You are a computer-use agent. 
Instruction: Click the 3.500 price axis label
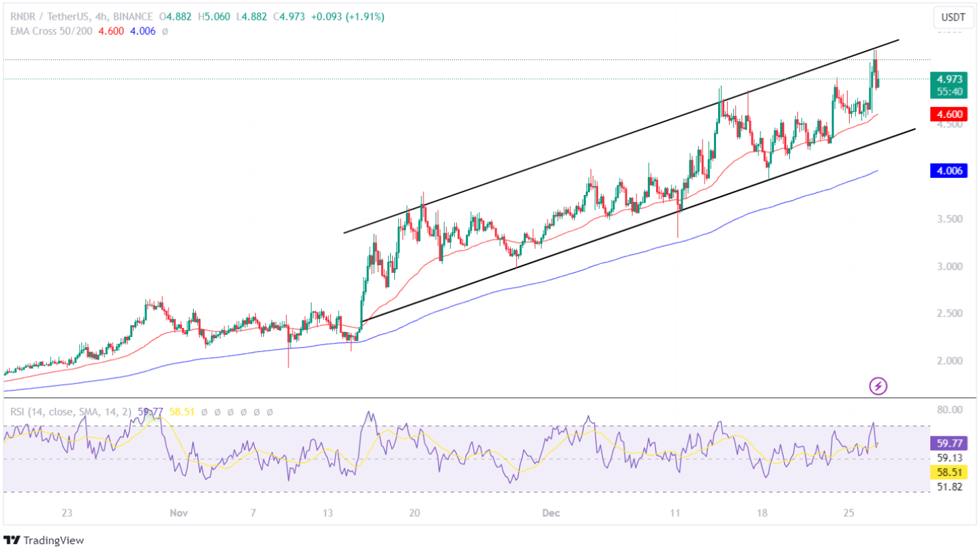[x=949, y=219]
